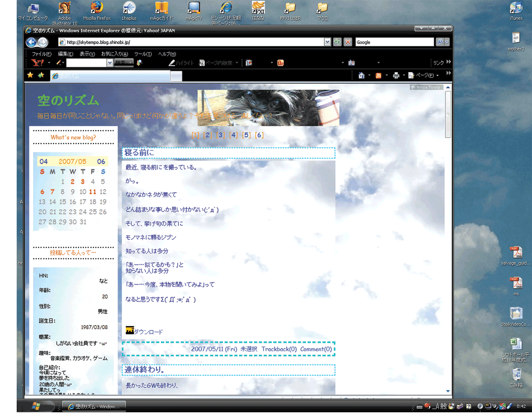Open the iTunes desktop icon
This screenshot has width=532, height=415.
516,11
